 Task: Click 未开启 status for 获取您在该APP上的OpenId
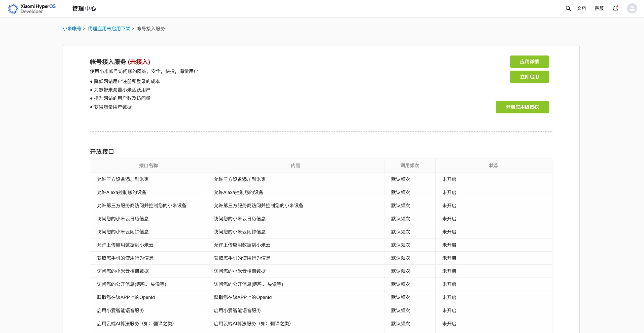click(x=449, y=297)
